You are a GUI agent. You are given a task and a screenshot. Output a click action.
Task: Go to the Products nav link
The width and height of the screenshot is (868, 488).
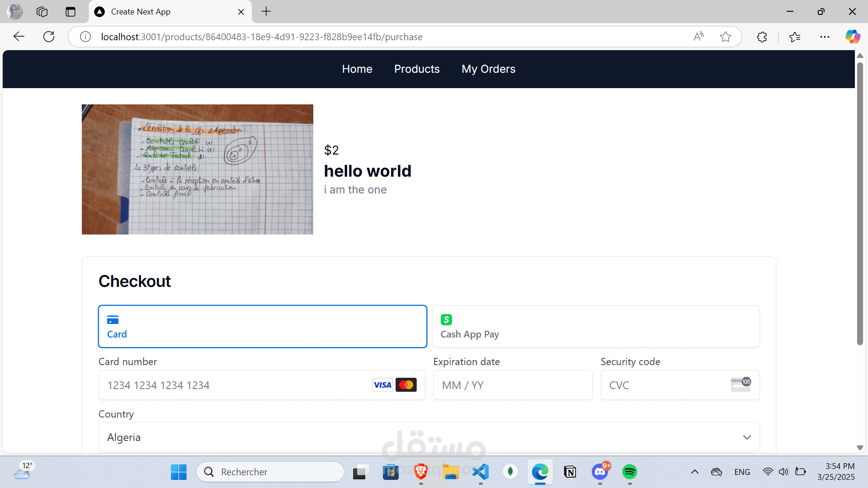[416, 69]
